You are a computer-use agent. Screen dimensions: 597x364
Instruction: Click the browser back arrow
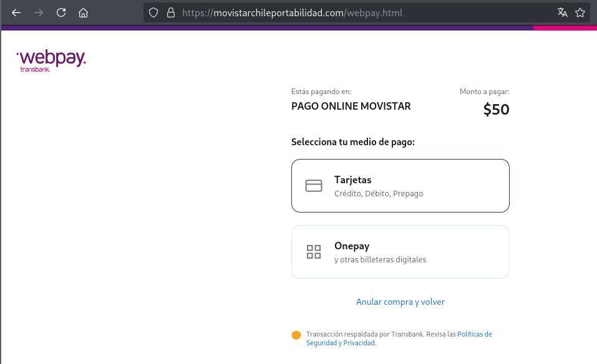pyautogui.click(x=16, y=12)
